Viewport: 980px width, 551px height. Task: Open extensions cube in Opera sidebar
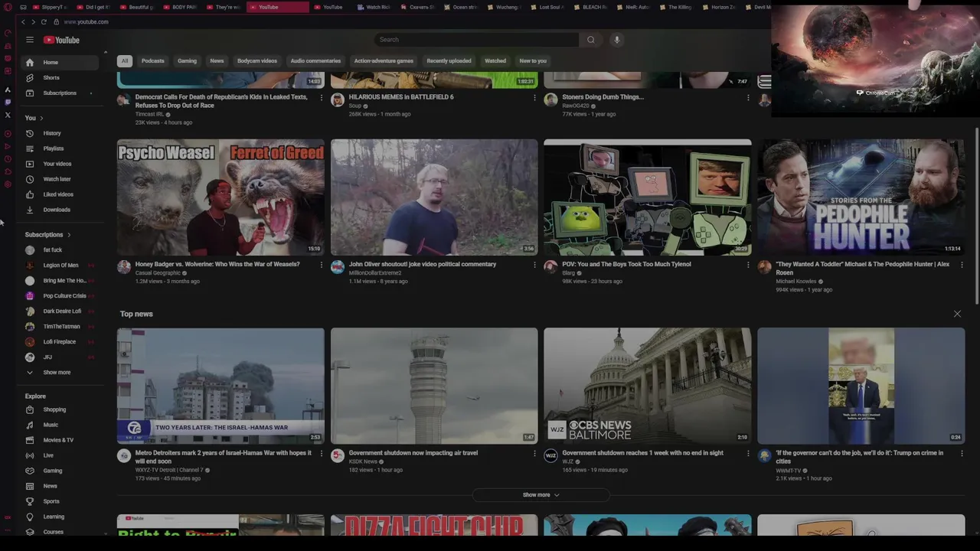tap(8, 171)
